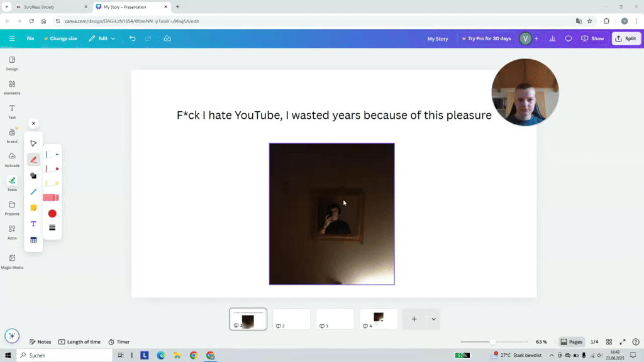Screen dimensions: 644x362
Task: Open the Uploads panel
Action: point(11,162)
